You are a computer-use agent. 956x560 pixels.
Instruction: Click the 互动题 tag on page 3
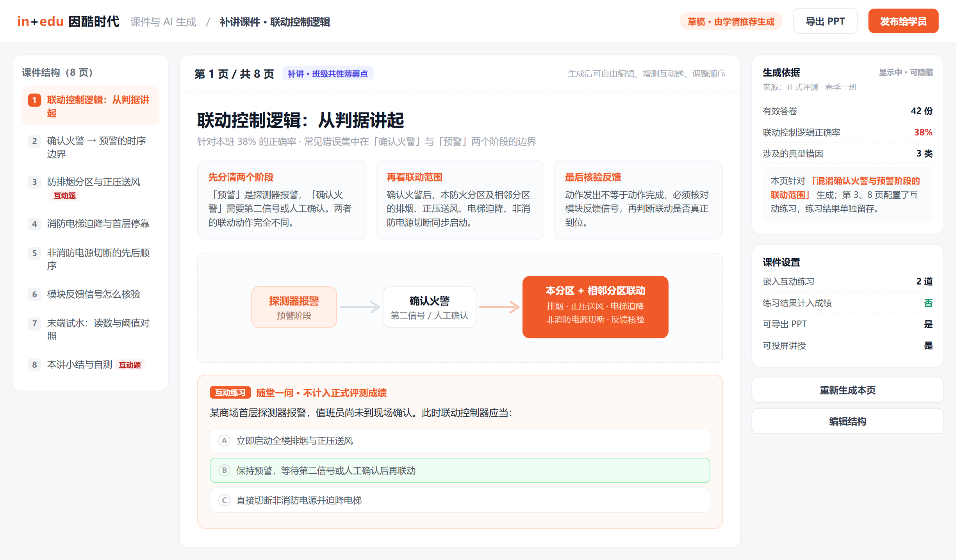pos(64,196)
